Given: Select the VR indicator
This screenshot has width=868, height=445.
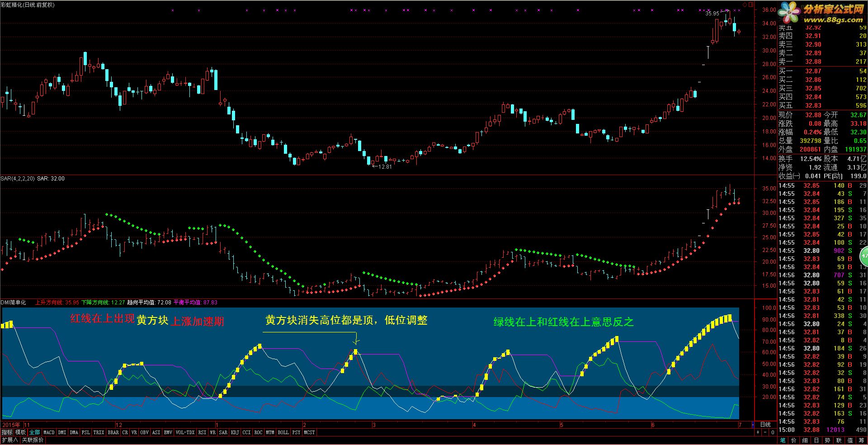Looking at the screenshot, I should pyautogui.click(x=134, y=432).
